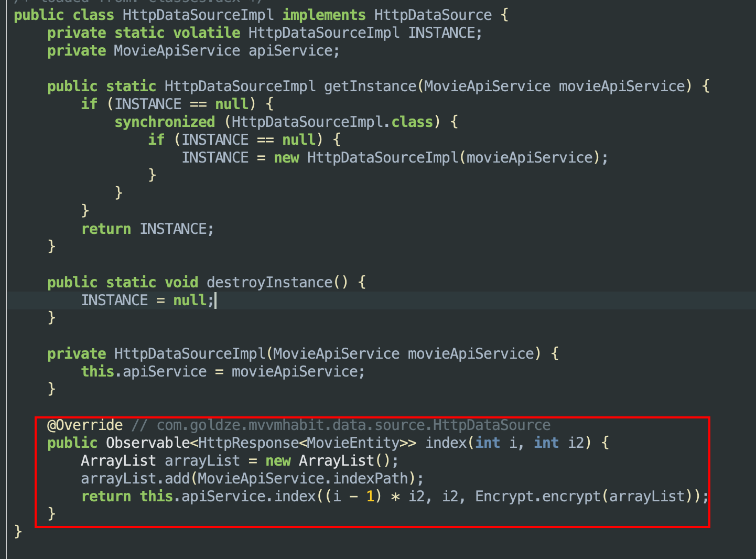The height and width of the screenshot is (559, 756).
Task: Click the Encrypt.encrypt method call
Action: click(x=537, y=496)
